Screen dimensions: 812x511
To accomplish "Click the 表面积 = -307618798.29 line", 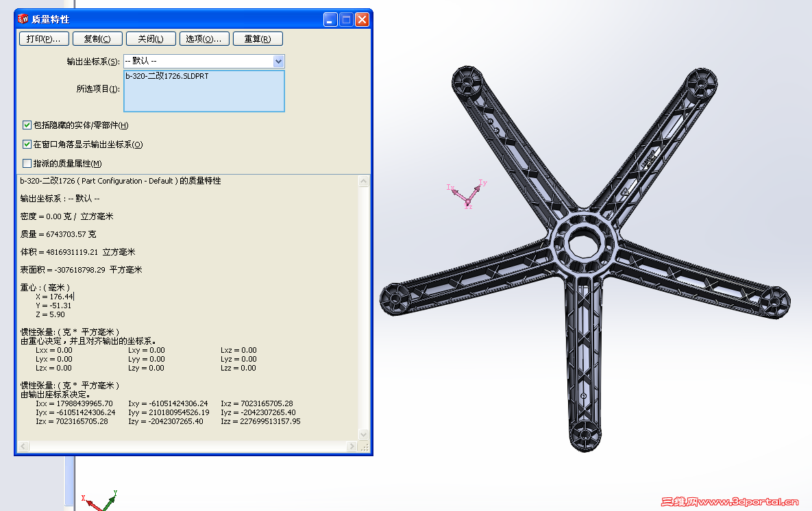I will pos(81,270).
